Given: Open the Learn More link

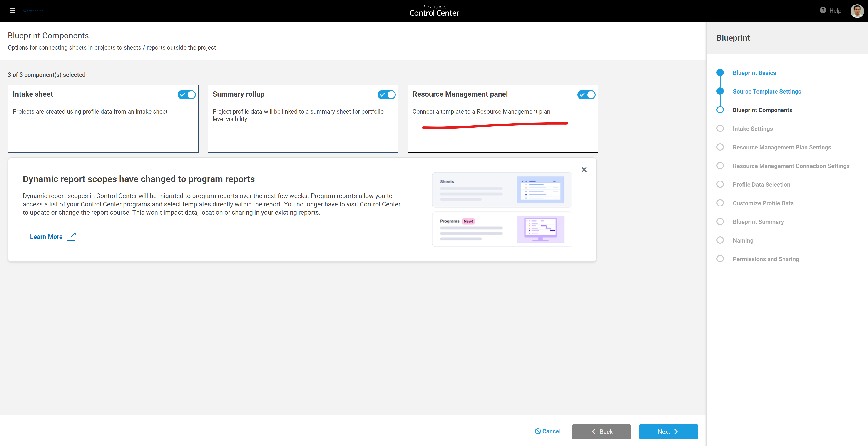Looking at the screenshot, I should (46, 237).
